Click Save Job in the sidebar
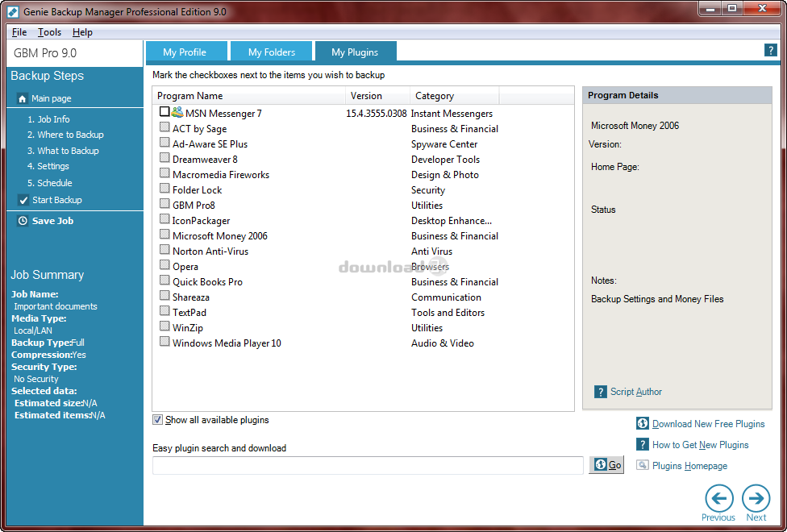 pyautogui.click(x=52, y=221)
